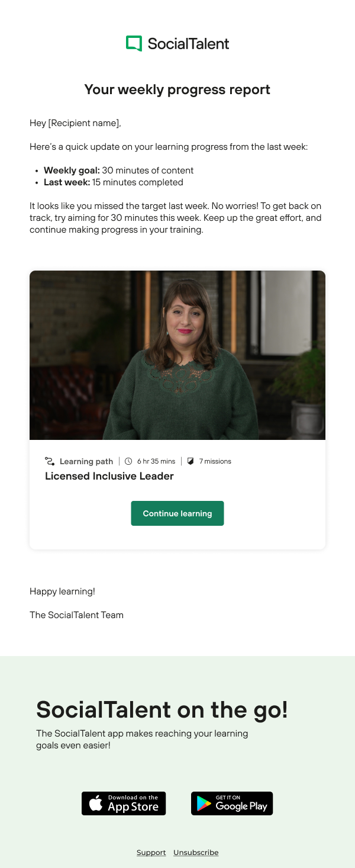This screenshot has height=868, width=355.
Task: Click the 6 hr 35 mins duration text
Action: pos(156,461)
